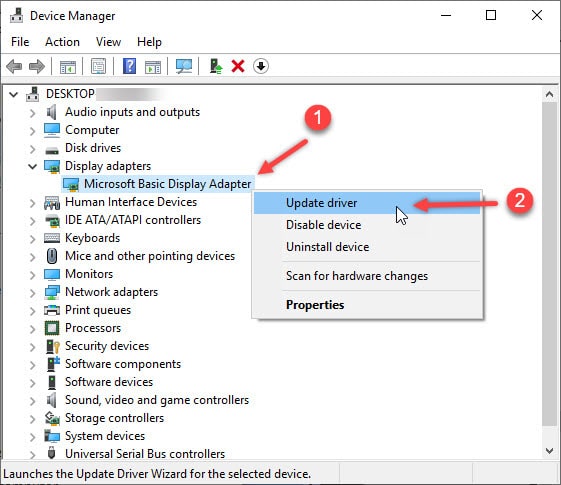The height and width of the screenshot is (485, 561).
Task: Collapse the Display adapters chevron
Action: (x=33, y=166)
